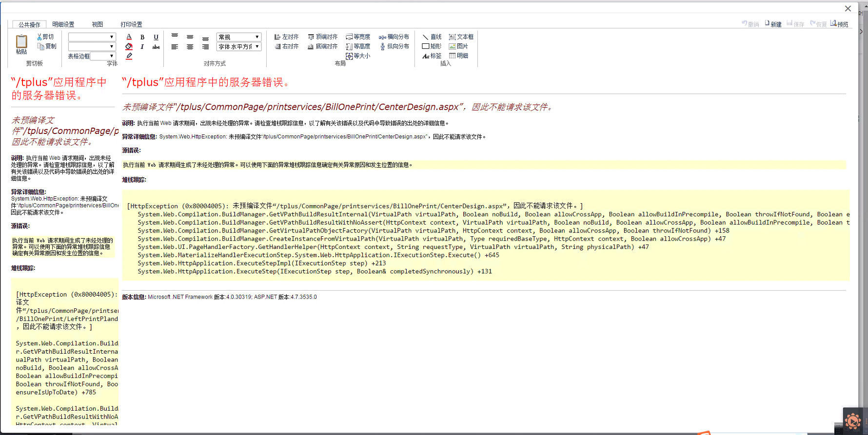
Task: Click the orange gear icon at bottom right
Action: [x=853, y=421]
